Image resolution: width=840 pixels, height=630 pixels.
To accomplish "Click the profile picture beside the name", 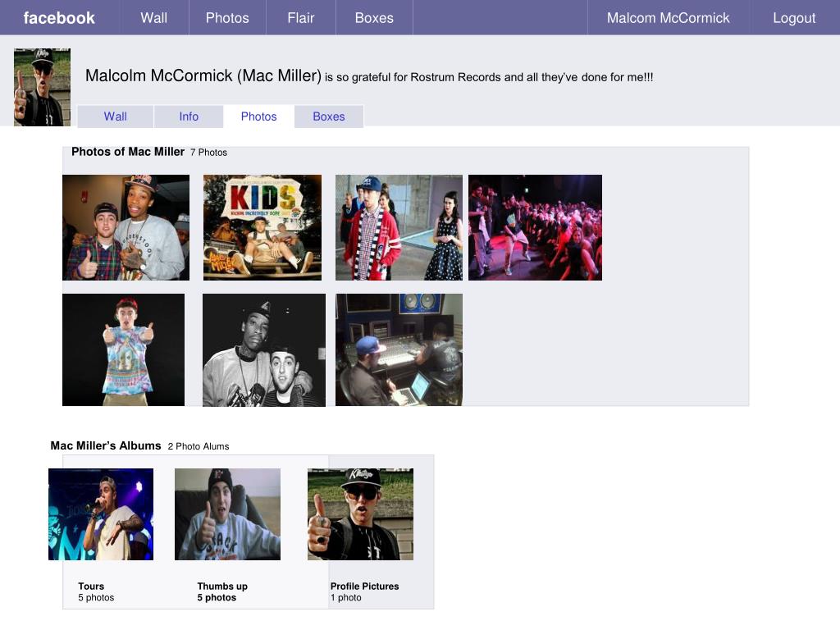I will point(42,87).
